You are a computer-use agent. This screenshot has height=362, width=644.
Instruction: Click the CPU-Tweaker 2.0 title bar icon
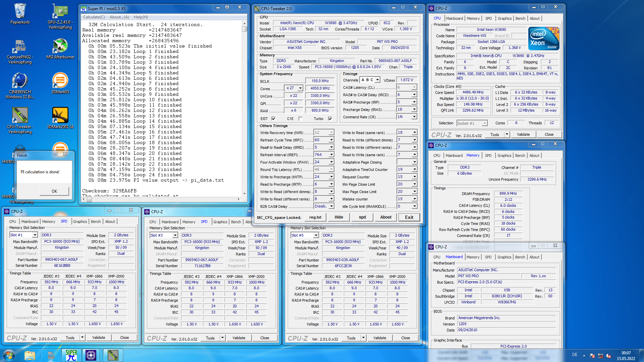[x=257, y=8]
